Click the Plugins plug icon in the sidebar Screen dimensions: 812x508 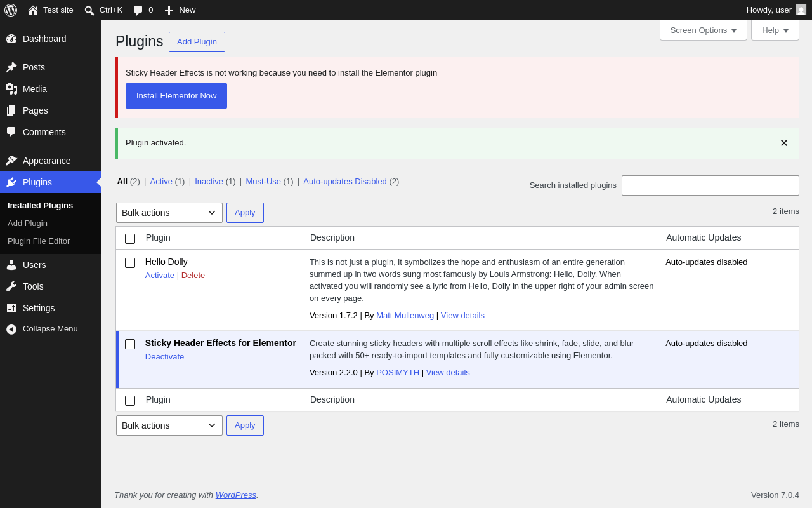click(11, 182)
